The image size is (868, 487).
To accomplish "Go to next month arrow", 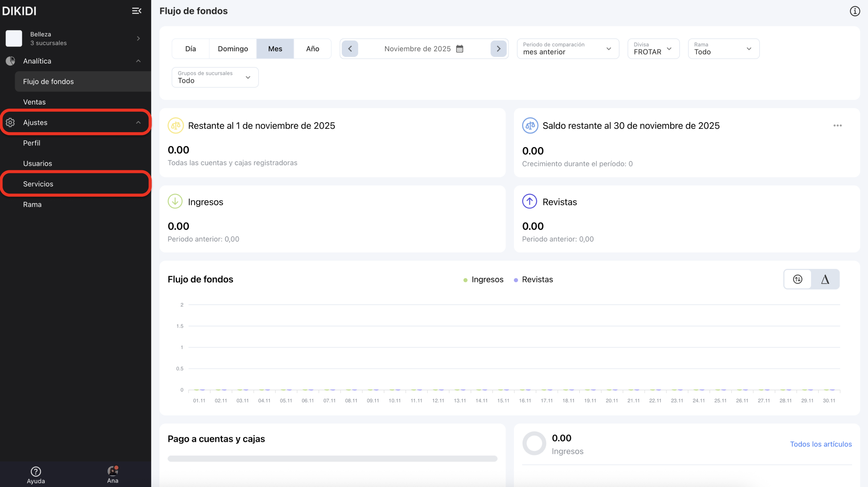I will [498, 49].
